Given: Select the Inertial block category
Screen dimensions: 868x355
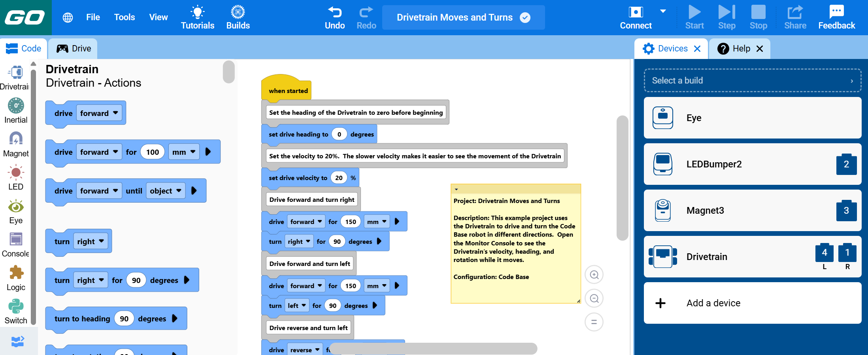Looking at the screenshot, I should click(16, 111).
